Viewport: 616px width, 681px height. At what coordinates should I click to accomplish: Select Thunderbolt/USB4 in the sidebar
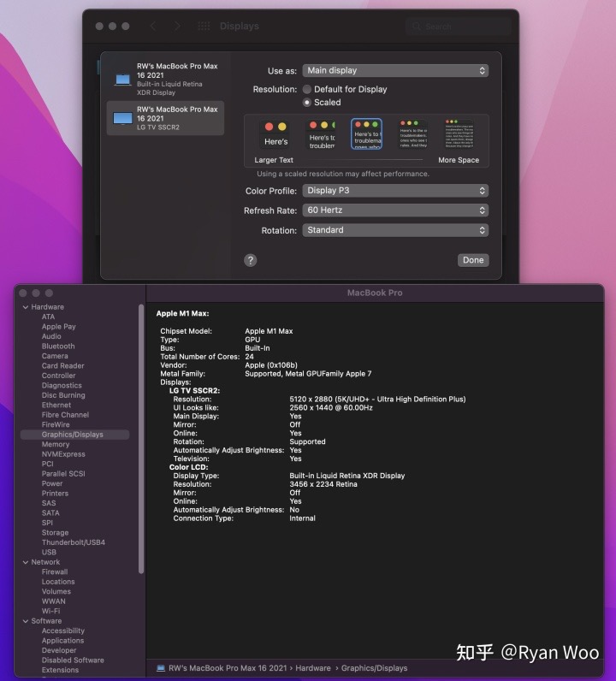click(74, 542)
